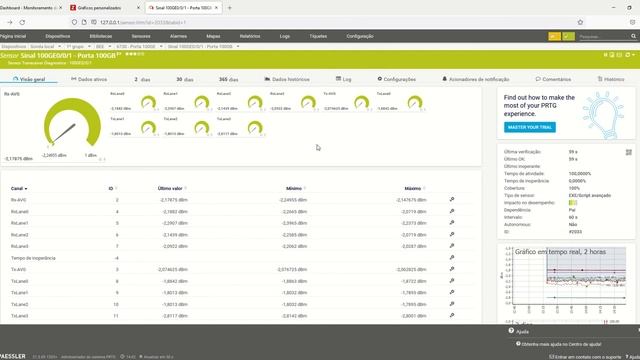Image resolution: width=640 pixels, height=360 pixels.
Task: Open settings for the Rx-AVG channel row
Action: click(x=452, y=199)
